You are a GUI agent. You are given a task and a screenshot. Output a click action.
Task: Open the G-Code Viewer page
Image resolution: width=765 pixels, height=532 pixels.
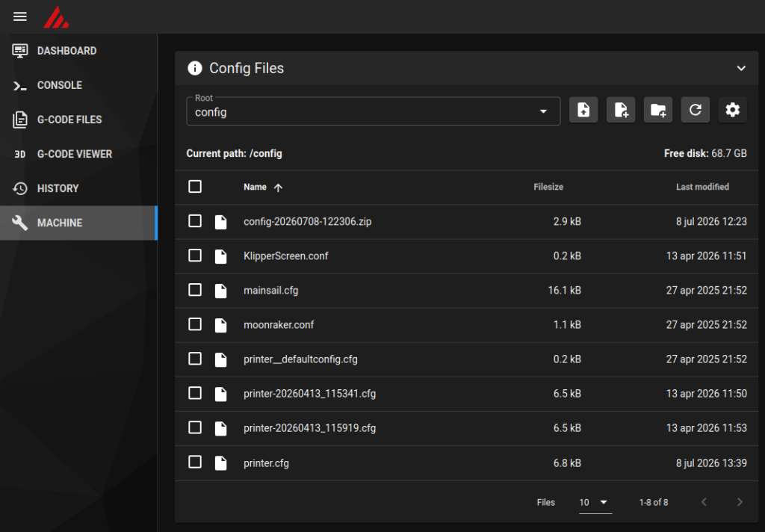pos(78,154)
